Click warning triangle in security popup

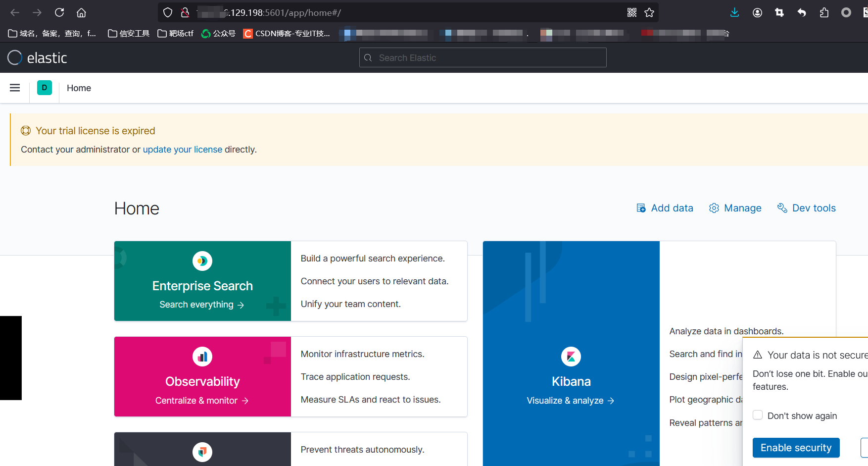[758, 355]
